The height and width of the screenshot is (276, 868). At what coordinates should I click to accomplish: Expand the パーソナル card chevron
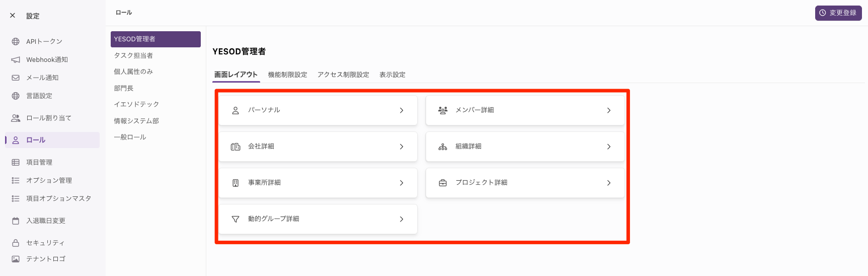(x=402, y=110)
